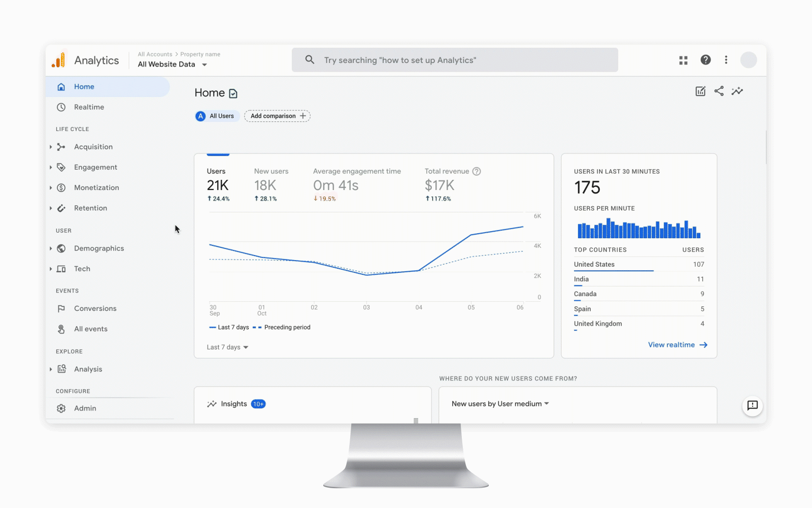Select the New users metric tab

pos(271,184)
